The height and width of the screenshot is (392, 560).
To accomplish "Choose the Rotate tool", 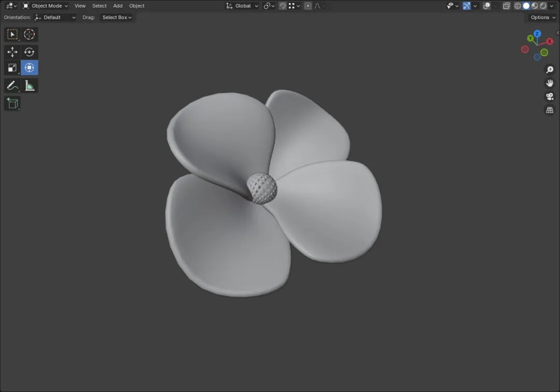I will [29, 52].
